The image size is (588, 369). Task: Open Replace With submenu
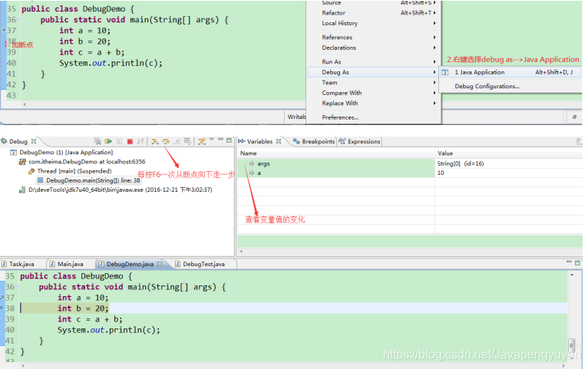(x=374, y=103)
